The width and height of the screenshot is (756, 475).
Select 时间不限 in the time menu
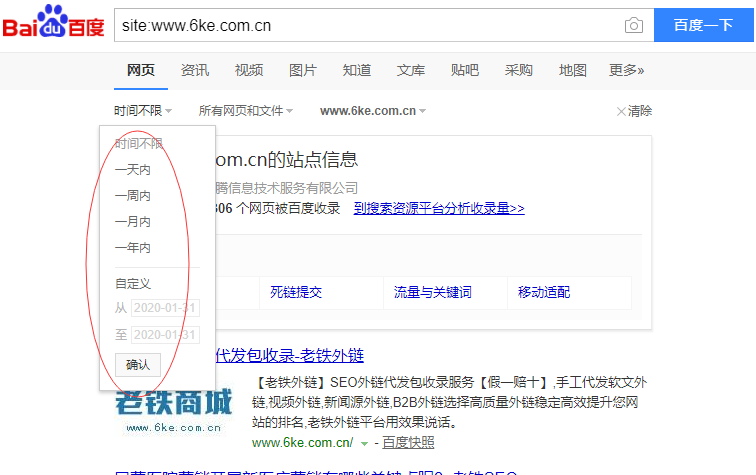(x=139, y=143)
